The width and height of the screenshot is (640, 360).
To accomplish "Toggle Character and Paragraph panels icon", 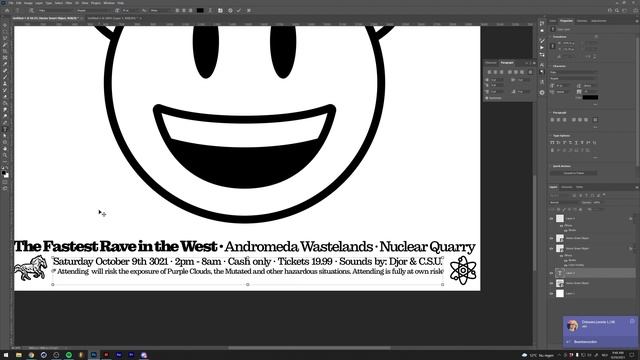I will tap(220, 10).
